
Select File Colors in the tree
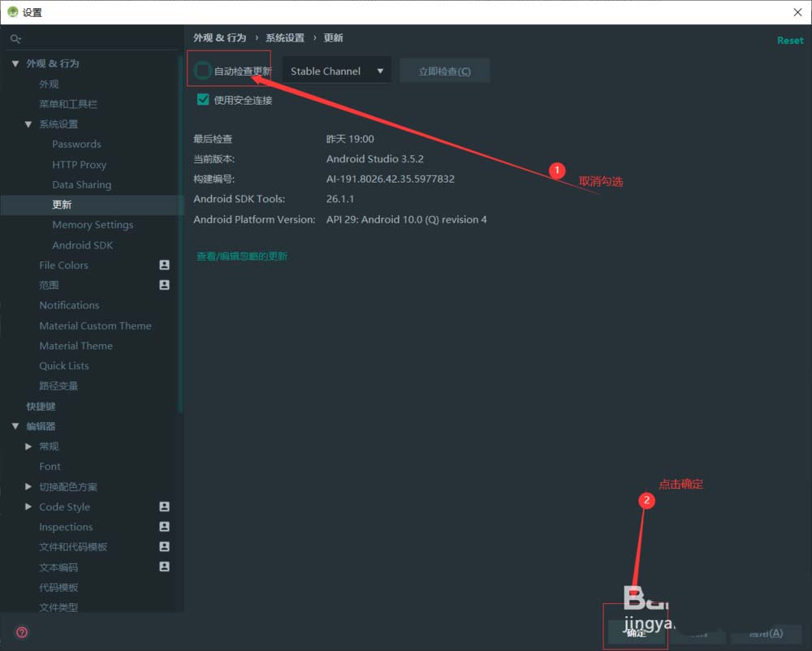(x=63, y=265)
